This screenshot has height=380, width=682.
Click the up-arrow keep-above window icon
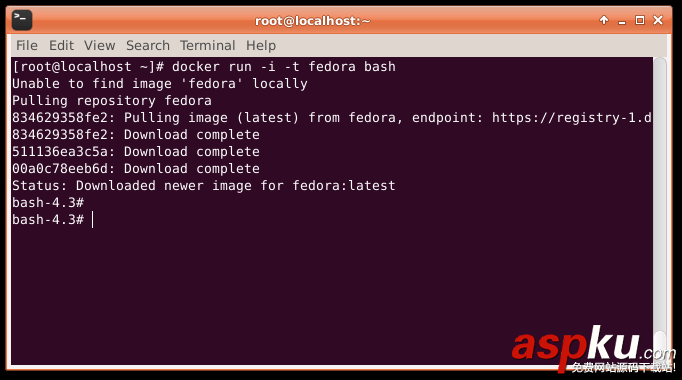pos(604,20)
